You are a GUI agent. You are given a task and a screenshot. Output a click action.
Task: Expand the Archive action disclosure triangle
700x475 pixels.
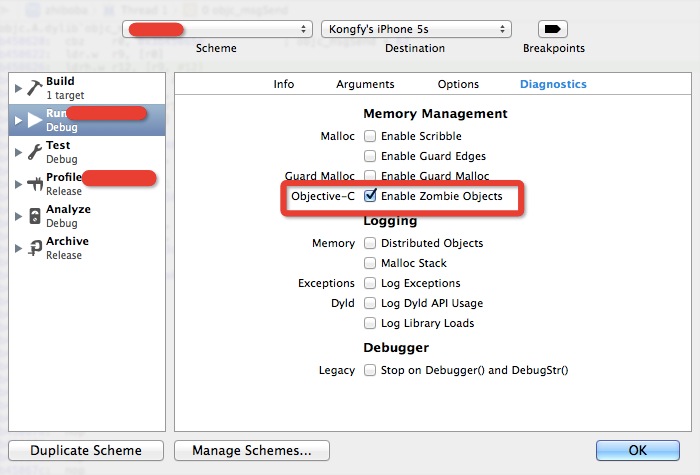coord(18,248)
